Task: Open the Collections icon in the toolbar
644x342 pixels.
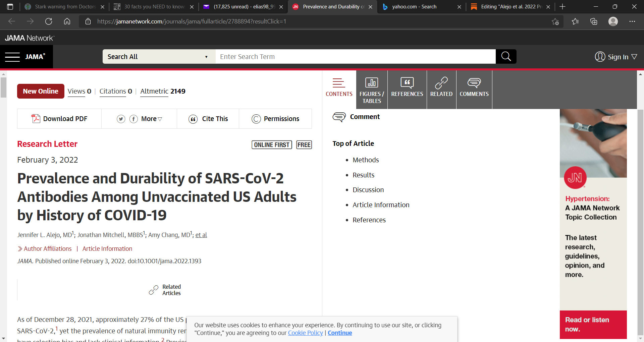Action: pos(594,21)
